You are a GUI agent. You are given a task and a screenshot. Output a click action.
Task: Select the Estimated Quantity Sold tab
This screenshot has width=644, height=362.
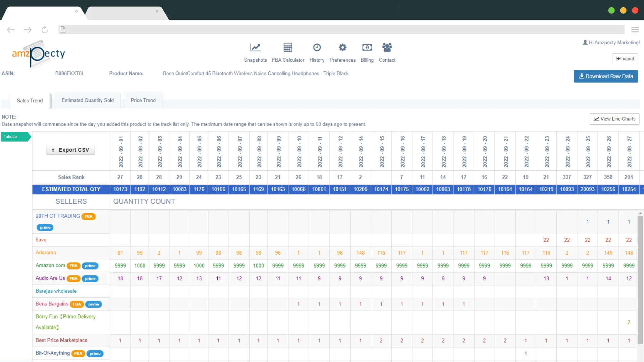click(88, 100)
